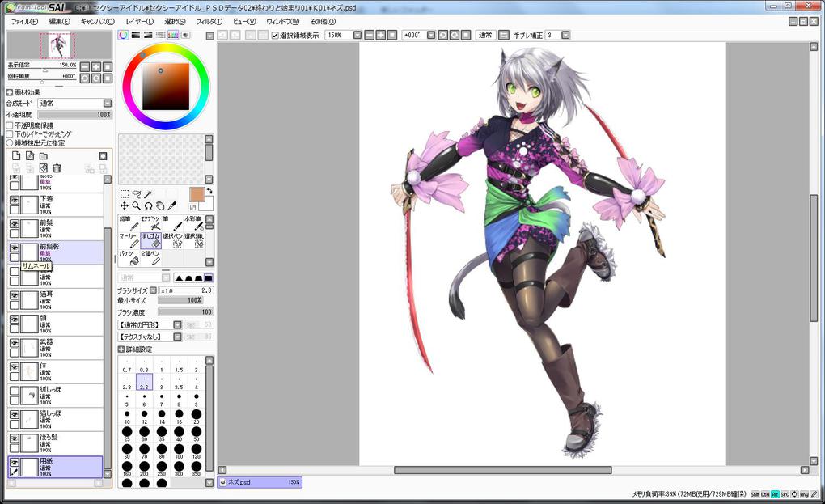Select the 選択消し selection eraser tool
The image size is (825, 504).
click(x=193, y=240)
